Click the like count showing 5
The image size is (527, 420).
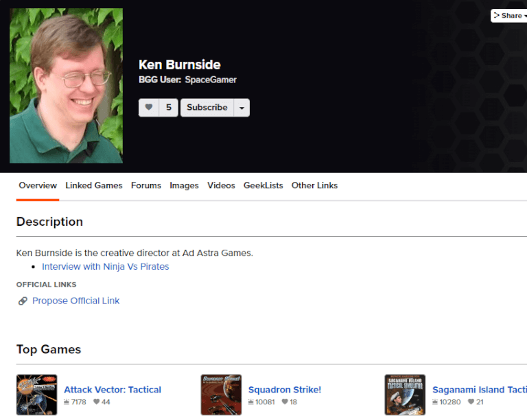click(x=169, y=108)
